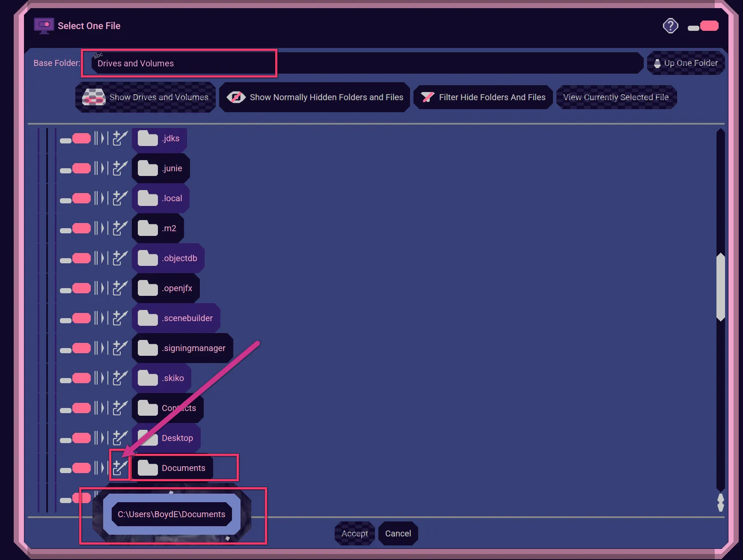The image size is (743, 560).
Task: Click the set-base-folder icon for Desktop
Action: pyautogui.click(x=120, y=438)
